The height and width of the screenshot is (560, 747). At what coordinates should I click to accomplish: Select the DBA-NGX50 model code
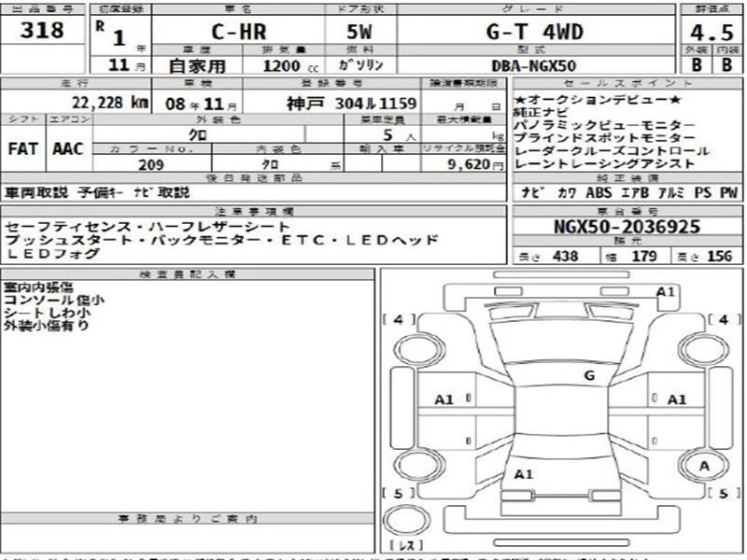coord(533,65)
